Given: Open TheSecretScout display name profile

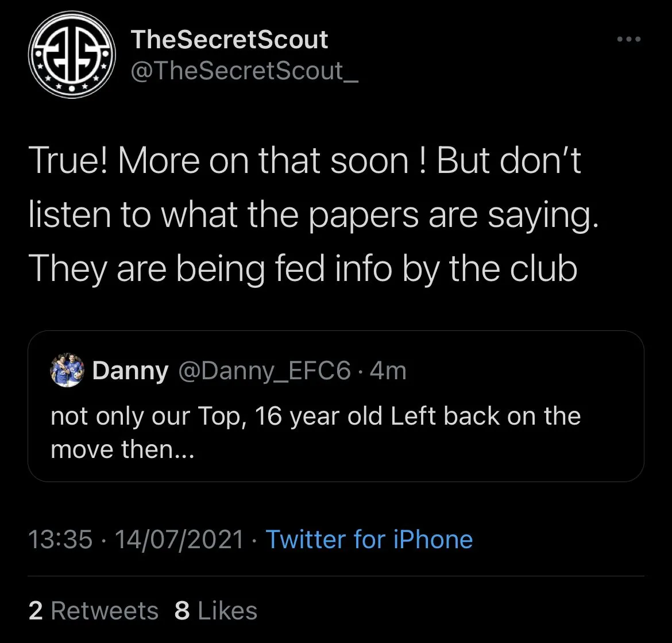Looking at the screenshot, I should click(229, 40).
